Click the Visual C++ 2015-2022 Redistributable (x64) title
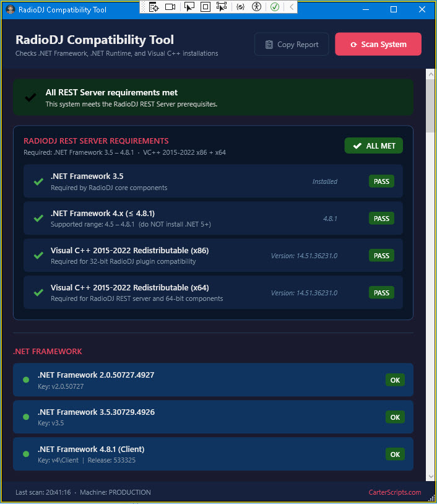 pyautogui.click(x=130, y=288)
